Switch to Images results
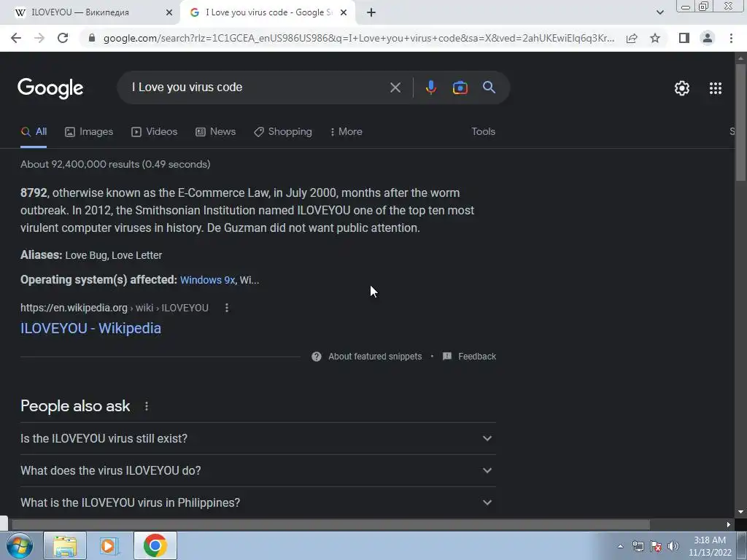This screenshot has width=747, height=560. click(x=89, y=132)
